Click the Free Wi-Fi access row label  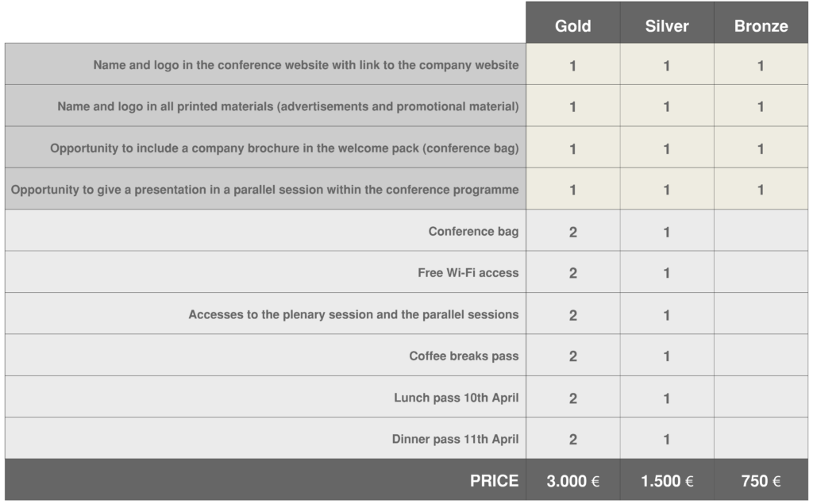point(468,273)
